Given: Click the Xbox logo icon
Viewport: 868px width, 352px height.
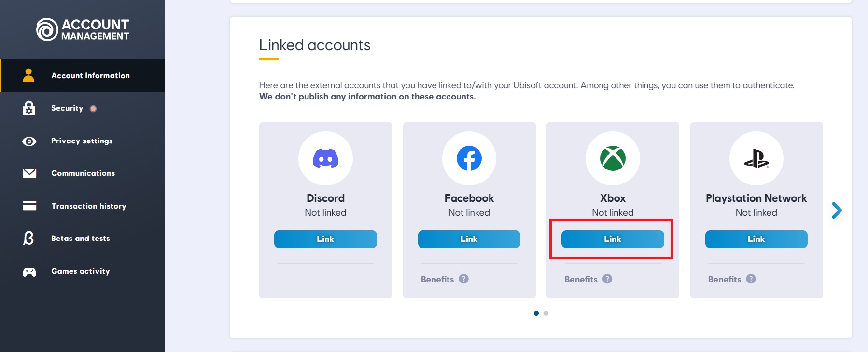Looking at the screenshot, I should (613, 158).
